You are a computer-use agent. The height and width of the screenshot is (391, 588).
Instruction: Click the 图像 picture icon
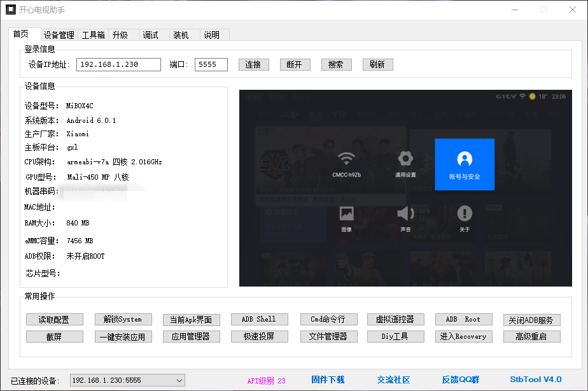tap(346, 213)
